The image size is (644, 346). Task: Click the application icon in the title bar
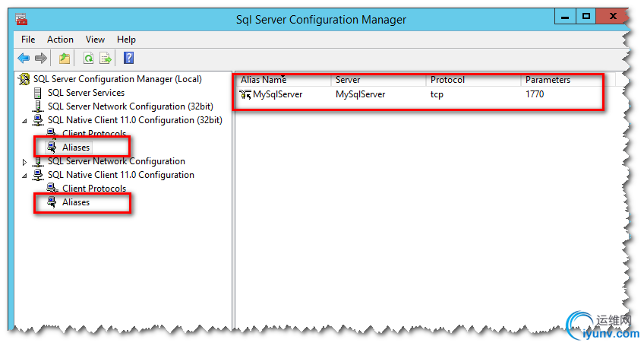click(x=21, y=19)
